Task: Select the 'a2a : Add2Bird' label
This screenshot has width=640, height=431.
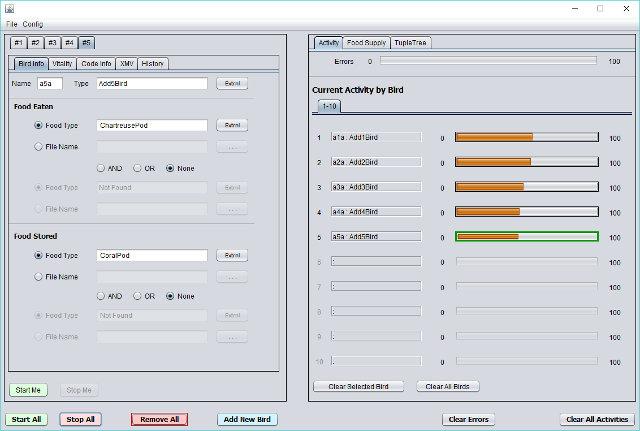Action: tap(376, 162)
